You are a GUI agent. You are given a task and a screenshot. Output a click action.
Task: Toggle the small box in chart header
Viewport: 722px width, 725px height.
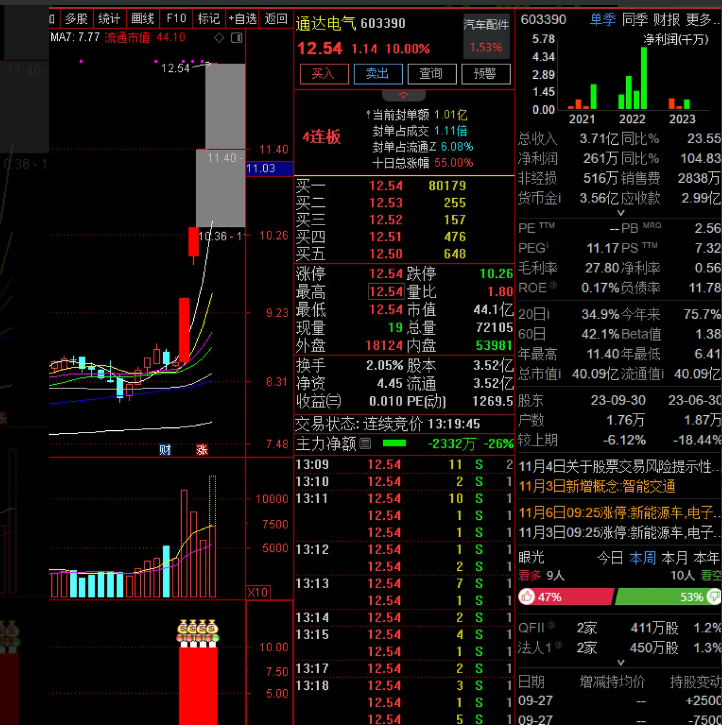pos(237,37)
